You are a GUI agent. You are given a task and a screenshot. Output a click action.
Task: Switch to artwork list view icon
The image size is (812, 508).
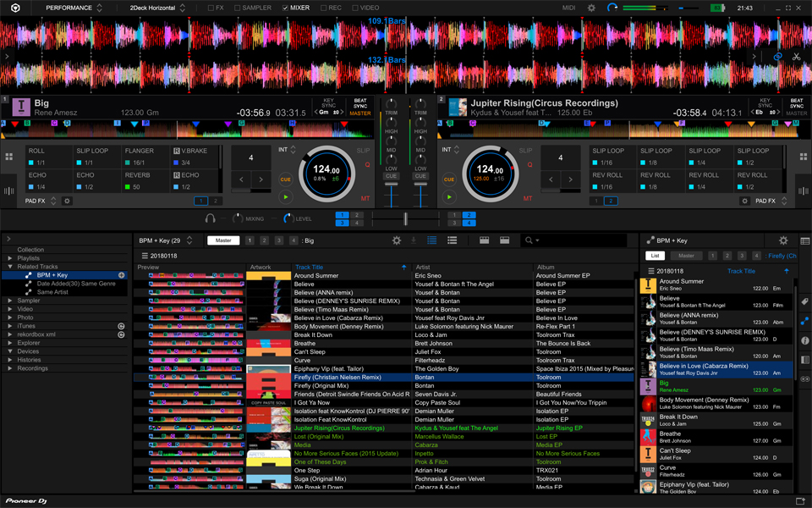(452, 240)
